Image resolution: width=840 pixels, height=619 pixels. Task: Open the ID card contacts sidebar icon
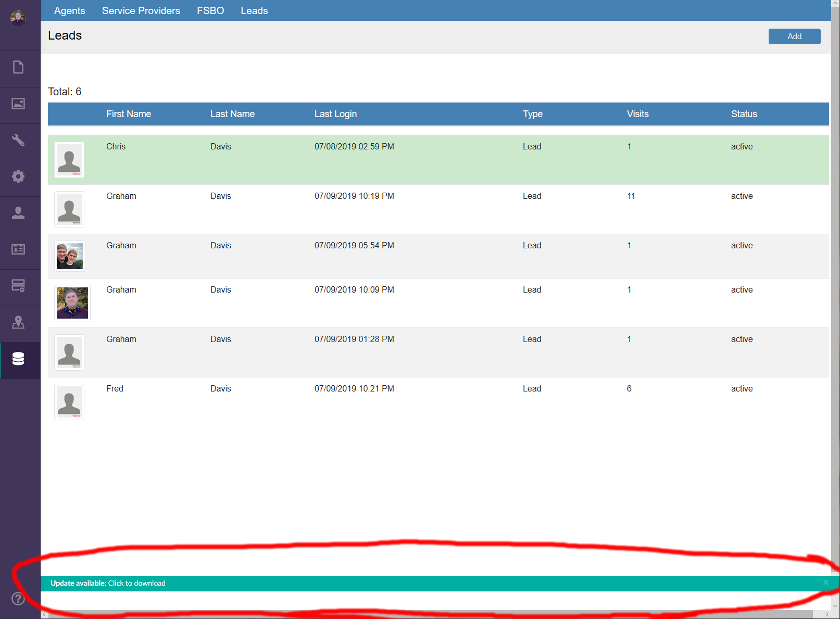coord(18,249)
